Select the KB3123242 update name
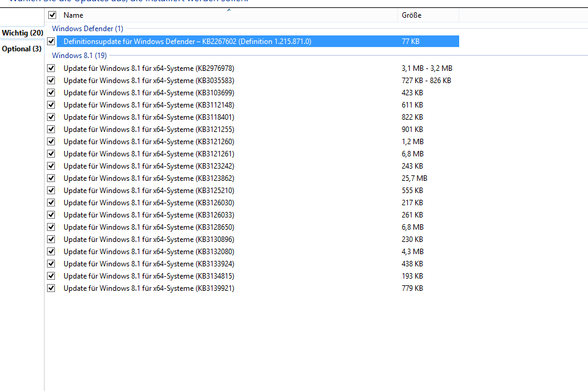The height and width of the screenshot is (391, 588). (x=149, y=166)
